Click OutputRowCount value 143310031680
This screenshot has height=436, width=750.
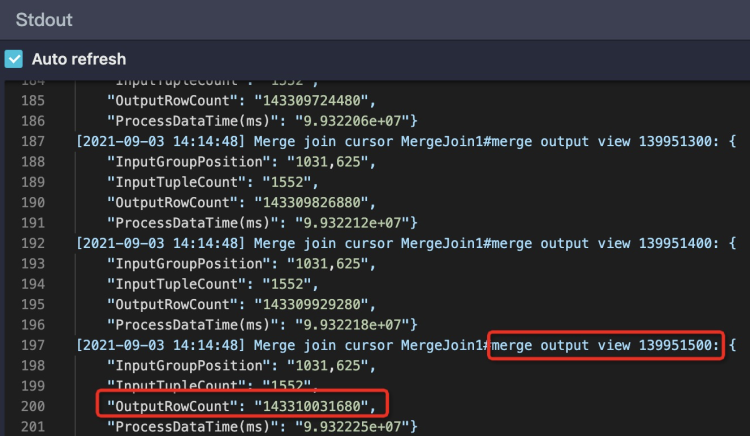pyautogui.click(x=311, y=406)
